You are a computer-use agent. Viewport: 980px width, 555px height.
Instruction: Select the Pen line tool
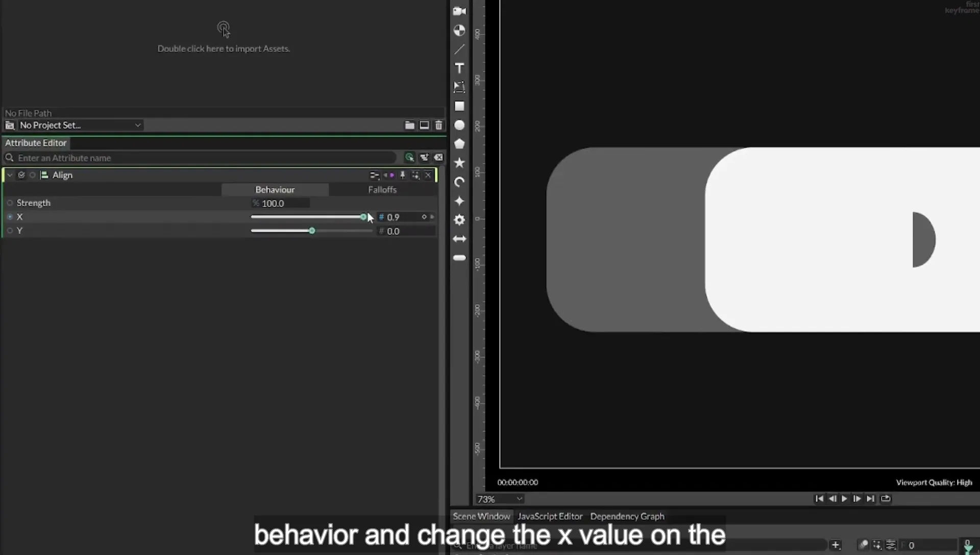click(459, 49)
